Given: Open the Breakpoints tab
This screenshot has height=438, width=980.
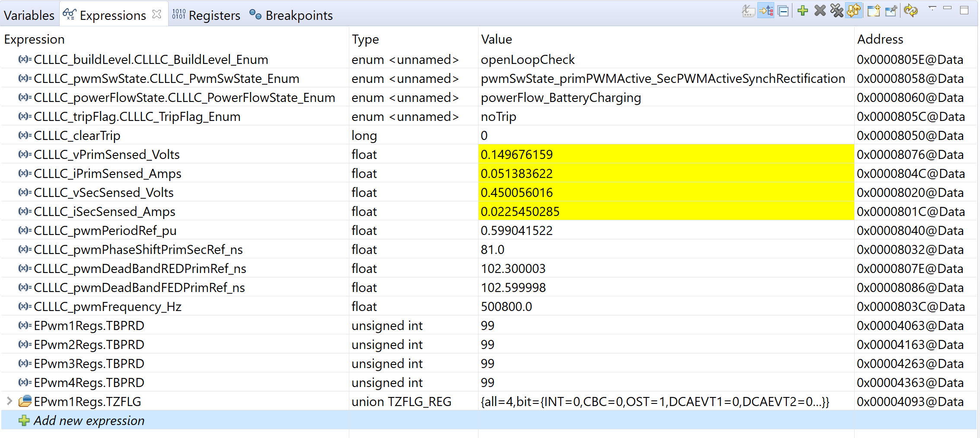Looking at the screenshot, I should click(x=291, y=16).
